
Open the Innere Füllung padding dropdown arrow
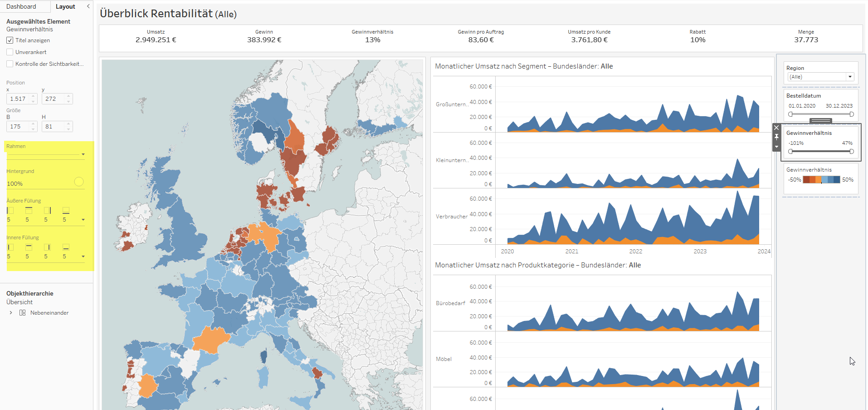(83, 257)
